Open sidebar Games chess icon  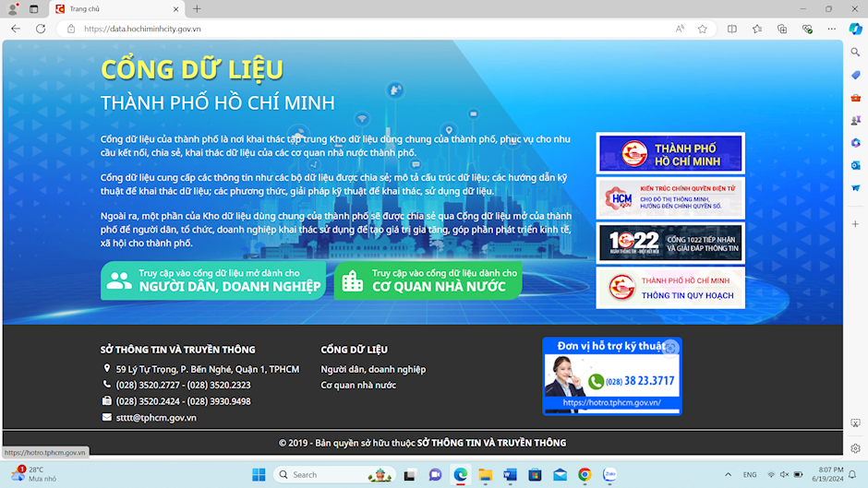pyautogui.click(x=855, y=120)
